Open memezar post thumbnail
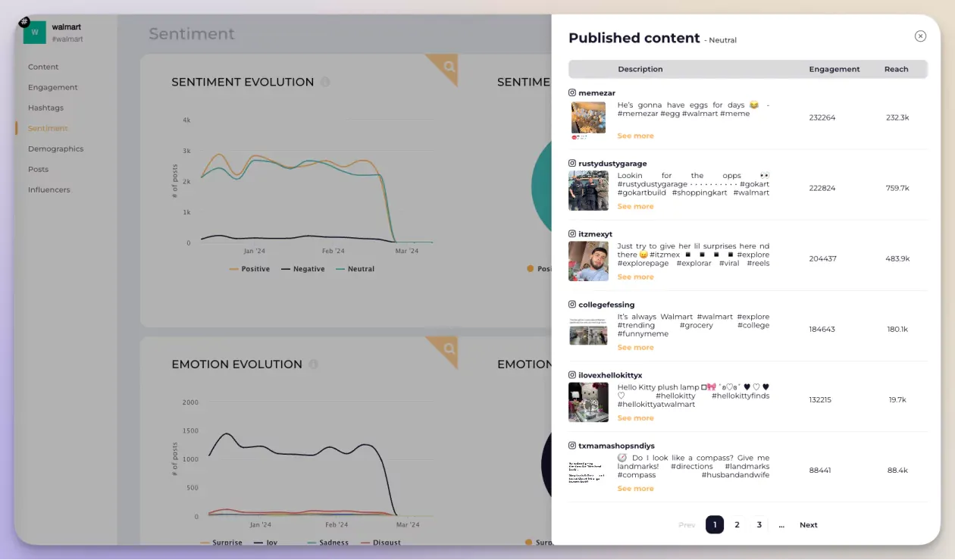The height and width of the screenshot is (560, 955). tap(588, 119)
